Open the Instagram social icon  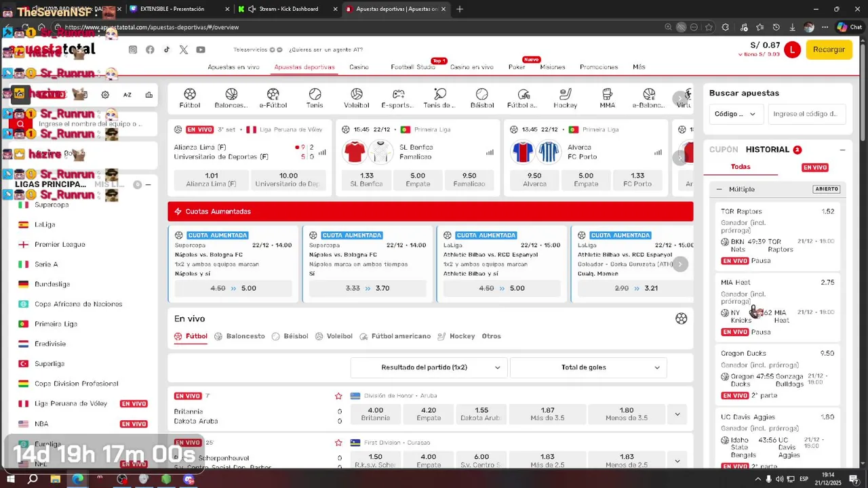(x=133, y=49)
